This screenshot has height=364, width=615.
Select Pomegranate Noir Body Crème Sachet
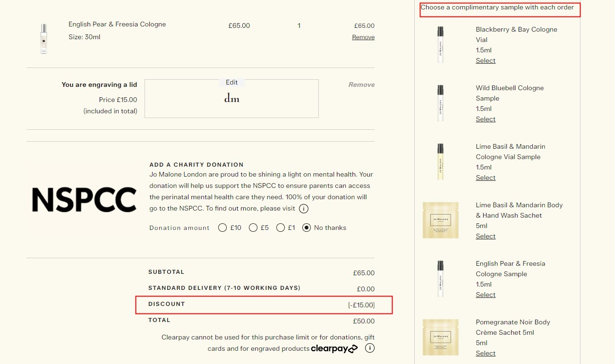(x=486, y=353)
